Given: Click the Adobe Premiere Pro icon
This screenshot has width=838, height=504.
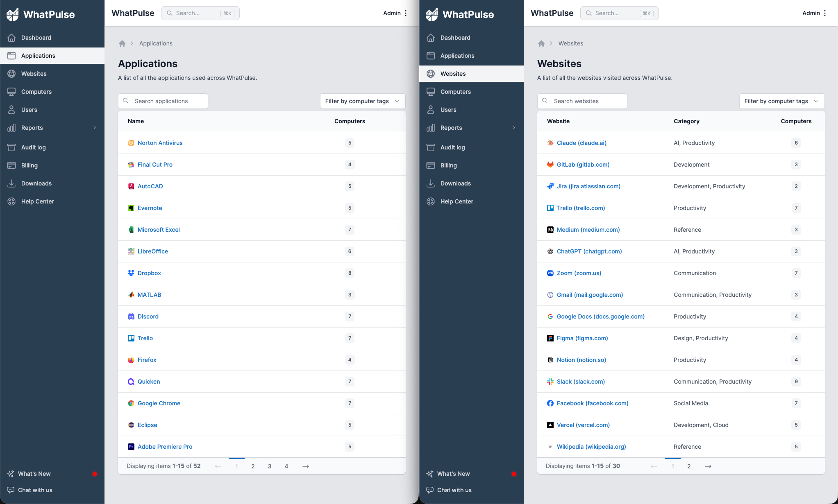Looking at the screenshot, I should pyautogui.click(x=131, y=447).
